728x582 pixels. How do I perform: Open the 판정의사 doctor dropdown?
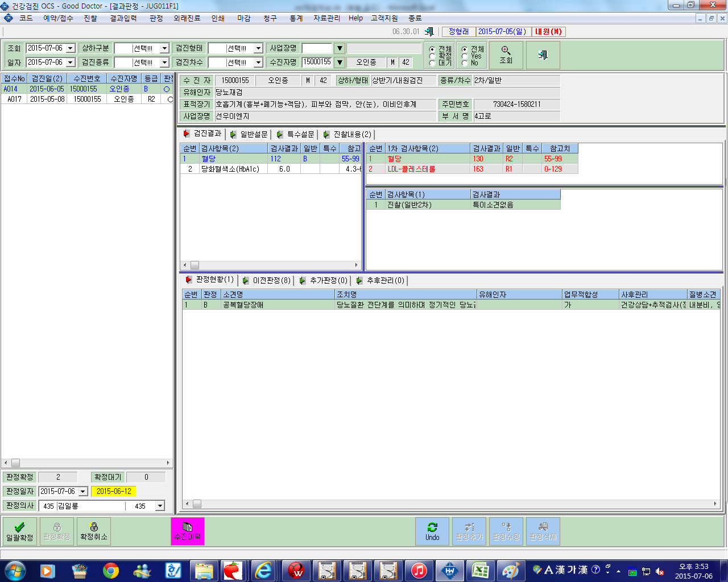pyautogui.click(x=160, y=506)
